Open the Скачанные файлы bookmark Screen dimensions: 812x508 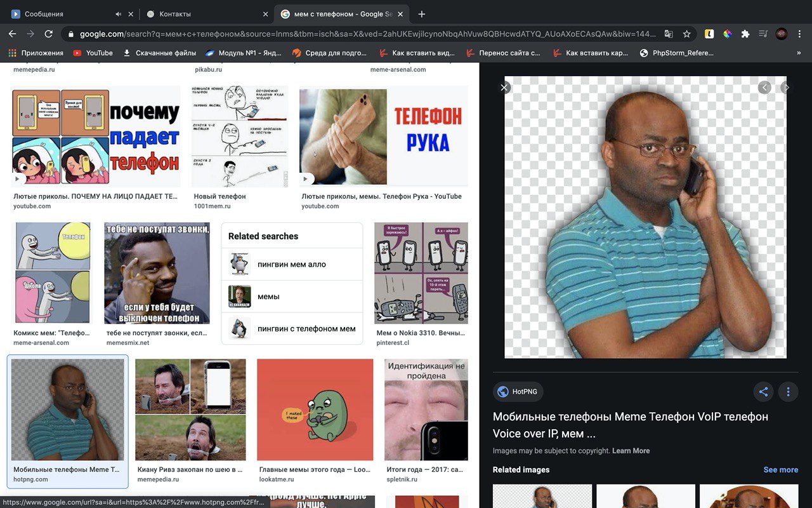pyautogui.click(x=159, y=53)
